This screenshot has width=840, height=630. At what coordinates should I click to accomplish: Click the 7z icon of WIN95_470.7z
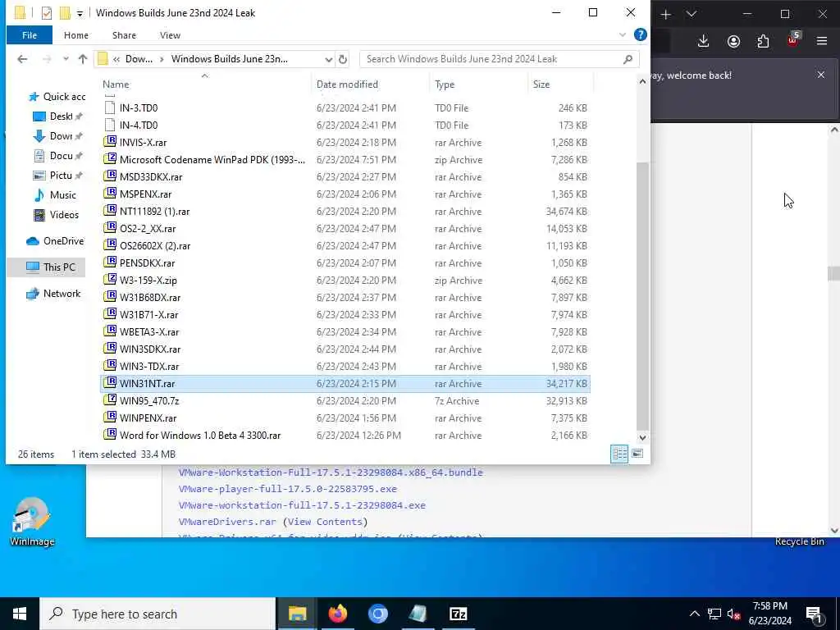tap(110, 400)
